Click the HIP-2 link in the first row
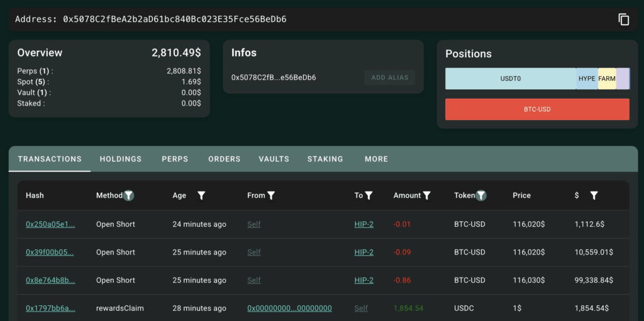This screenshot has width=644, height=321. pos(364,224)
